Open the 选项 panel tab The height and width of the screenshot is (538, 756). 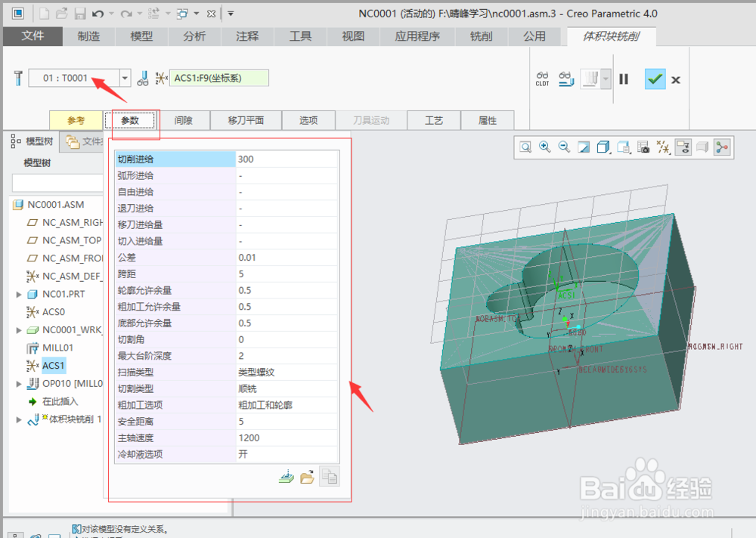tap(308, 120)
